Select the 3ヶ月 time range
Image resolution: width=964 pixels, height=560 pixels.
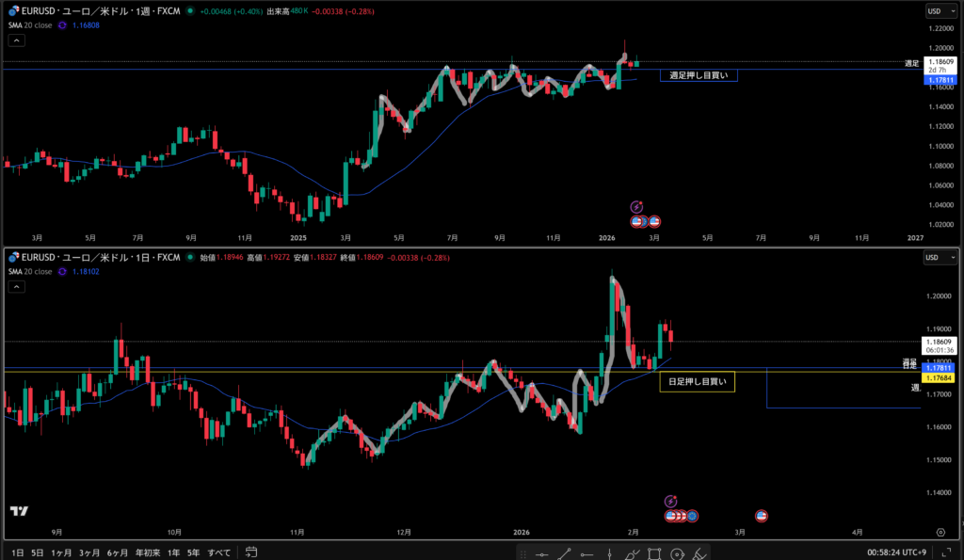[90, 552]
